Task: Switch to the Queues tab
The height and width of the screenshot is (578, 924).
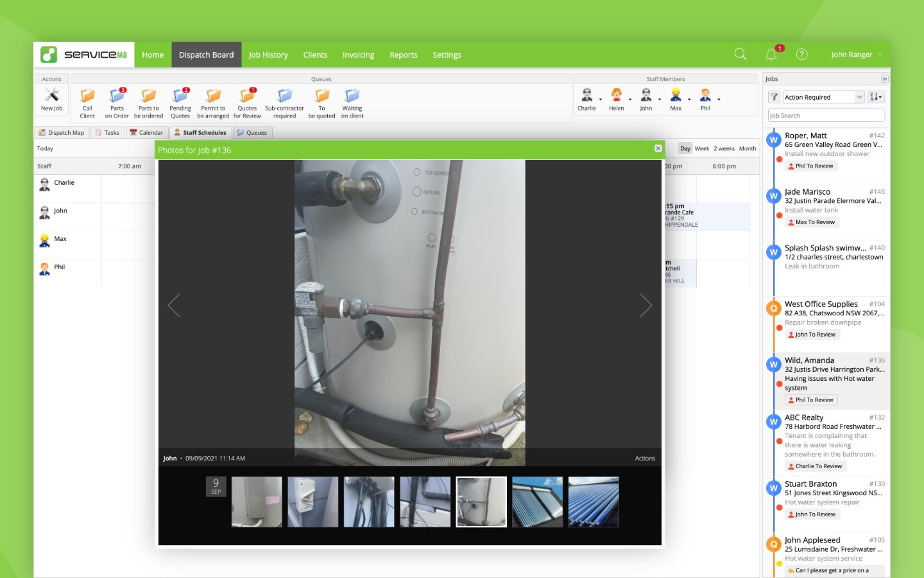Action: pyautogui.click(x=252, y=132)
